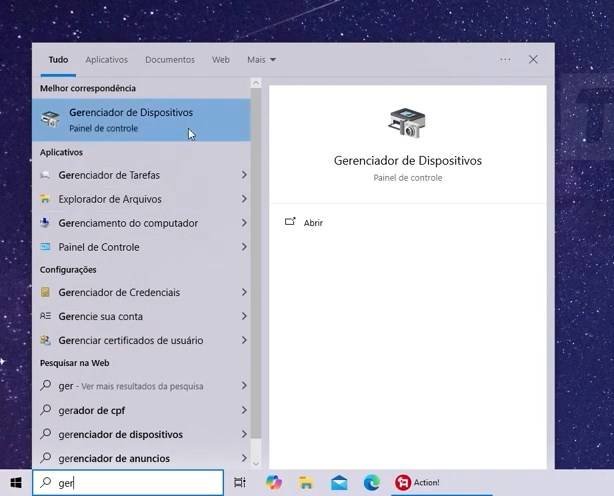This screenshot has width=614, height=496.
Task: Switch to the Web tab
Action: tap(221, 60)
